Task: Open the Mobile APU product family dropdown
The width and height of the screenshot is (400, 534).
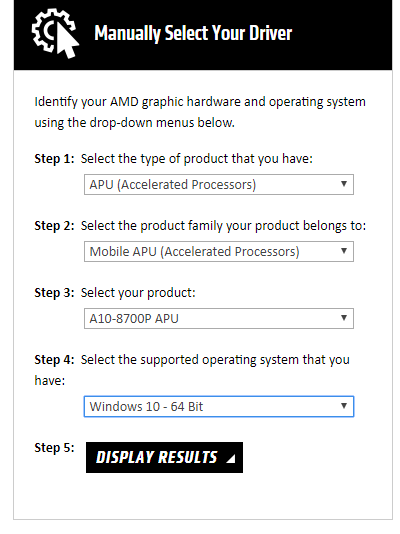Action: [x=219, y=252]
